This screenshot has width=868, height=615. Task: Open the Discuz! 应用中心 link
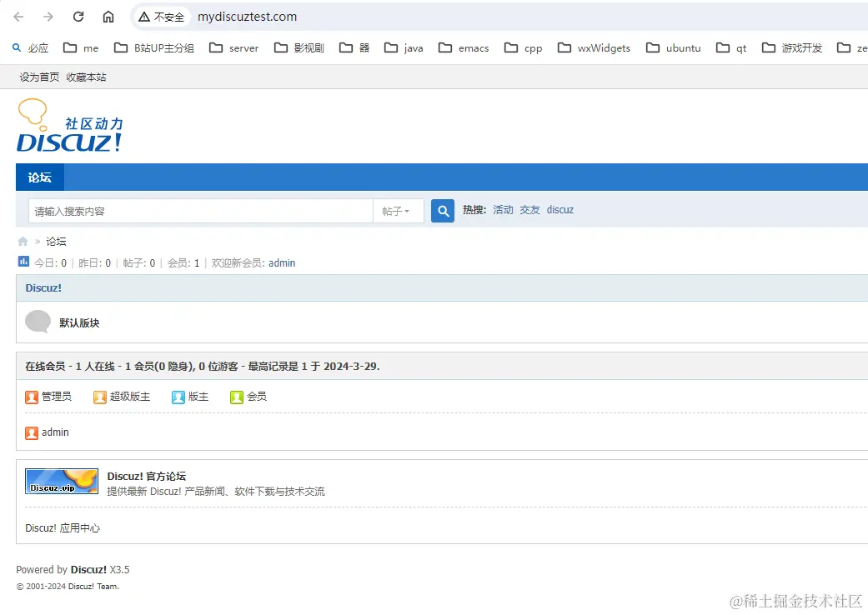[63, 528]
